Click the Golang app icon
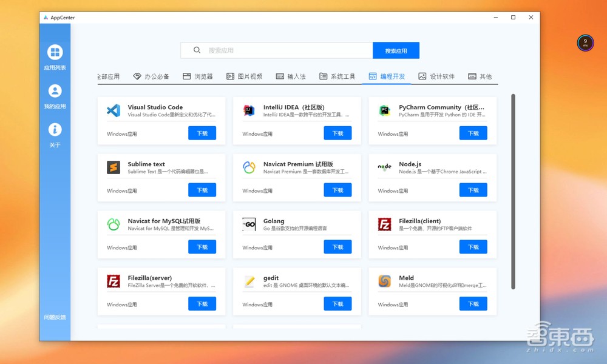This screenshot has width=607, height=364. point(249,224)
